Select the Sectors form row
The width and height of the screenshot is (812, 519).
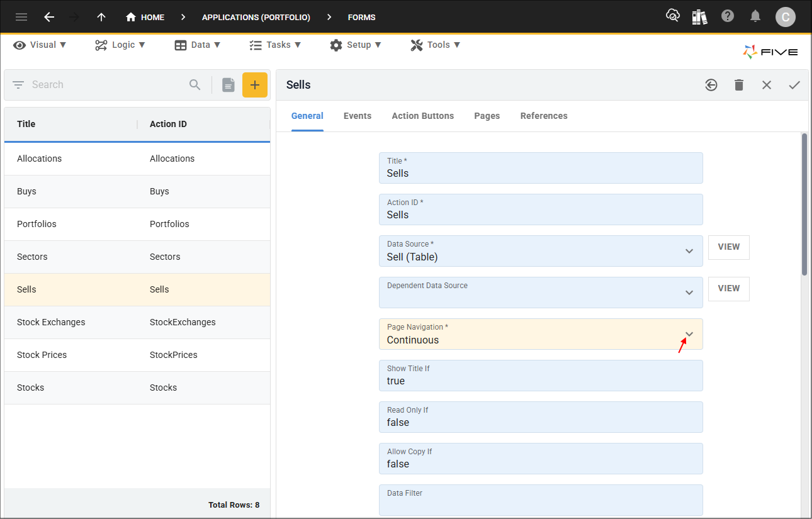point(137,257)
